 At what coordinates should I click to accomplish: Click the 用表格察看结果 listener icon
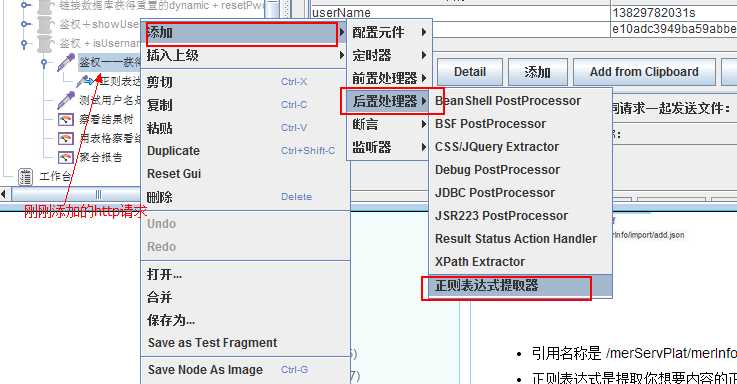click(66, 138)
